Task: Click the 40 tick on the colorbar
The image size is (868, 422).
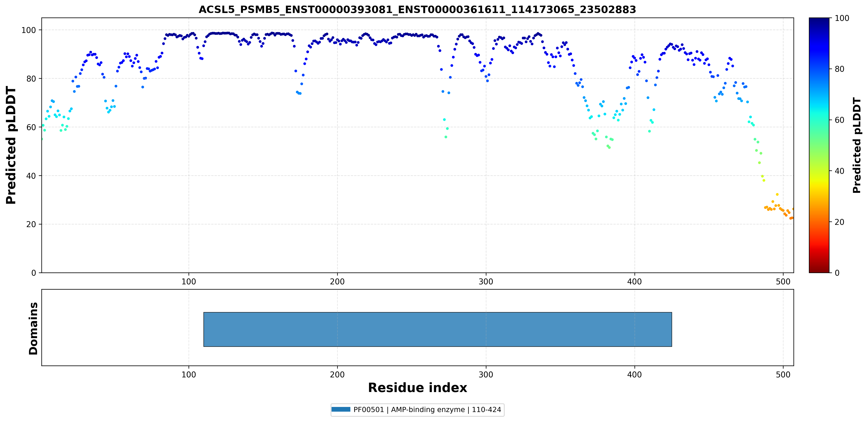Action: click(x=839, y=171)
